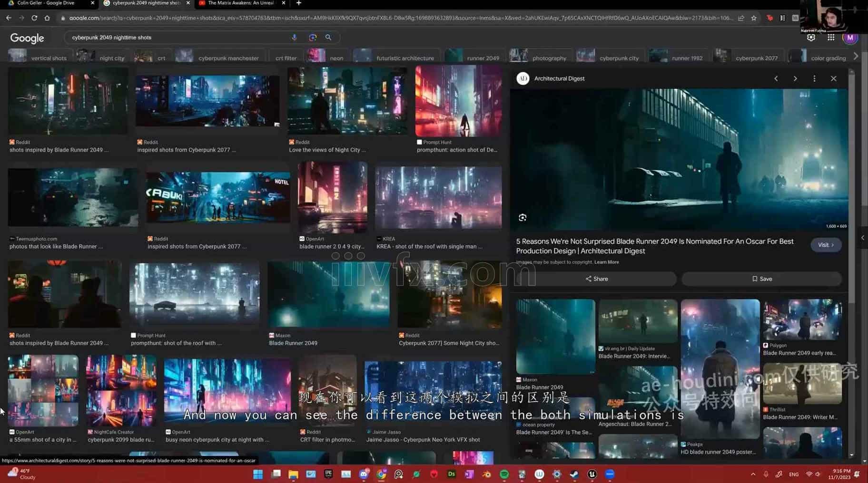
Task: Open Google settings gear icon
Action: click(x=811, y=38)
